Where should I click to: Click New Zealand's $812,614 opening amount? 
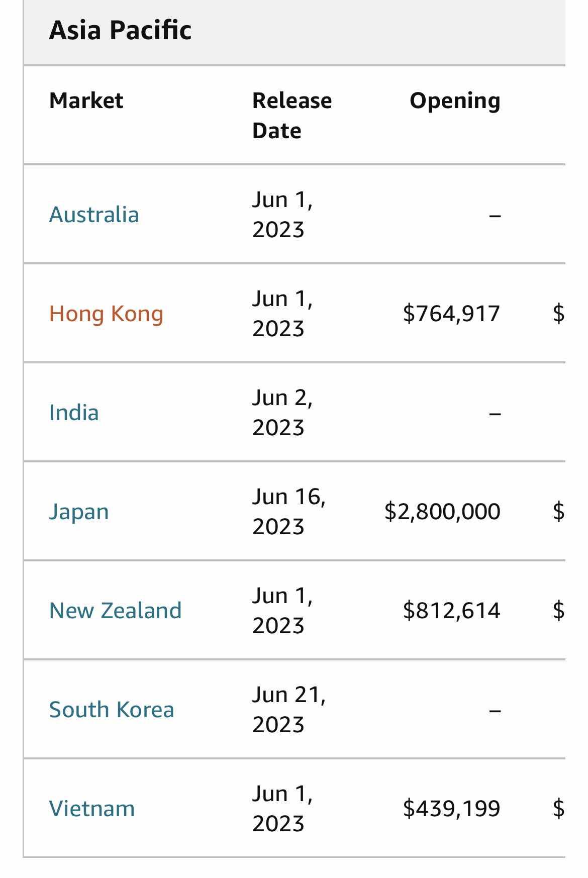click(451, 611)
